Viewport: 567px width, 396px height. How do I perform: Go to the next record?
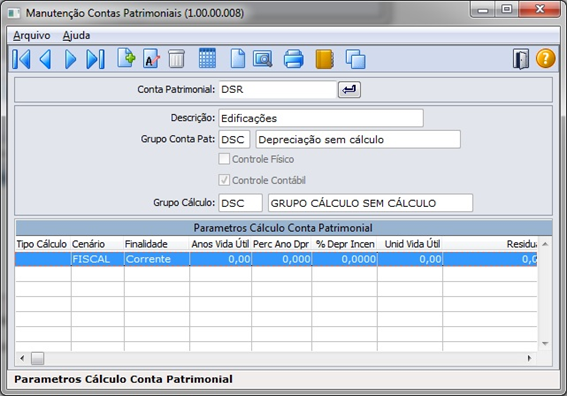tap(70, 59)
